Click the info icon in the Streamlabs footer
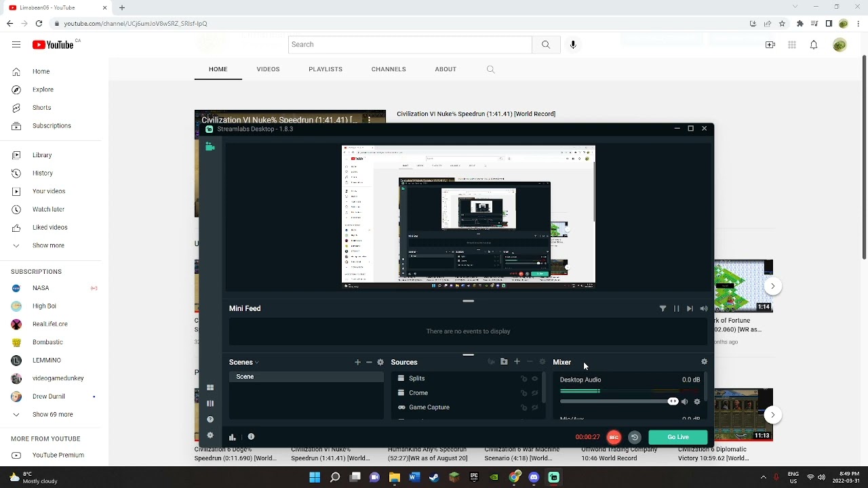This screenshot has height=488, width=868. pos(251,437)
